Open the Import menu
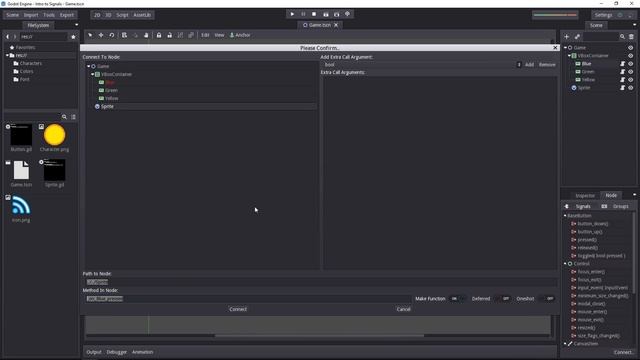 (31, 15)
